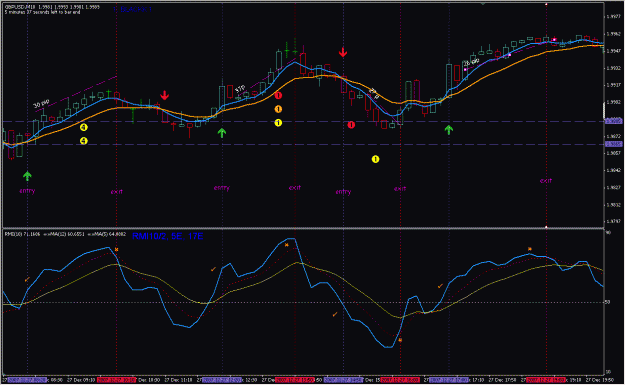Click the blue 'RMI10/2, 5E, 17E' title
625x385 pixels.
[167, 236]
